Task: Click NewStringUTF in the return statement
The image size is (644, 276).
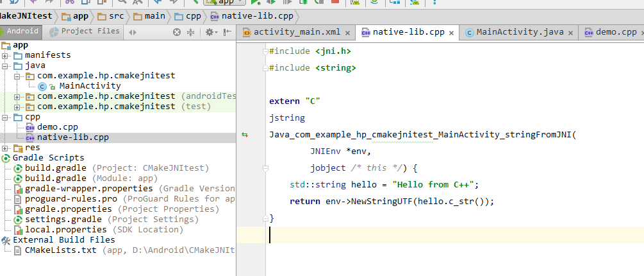Action: [381, 202]
